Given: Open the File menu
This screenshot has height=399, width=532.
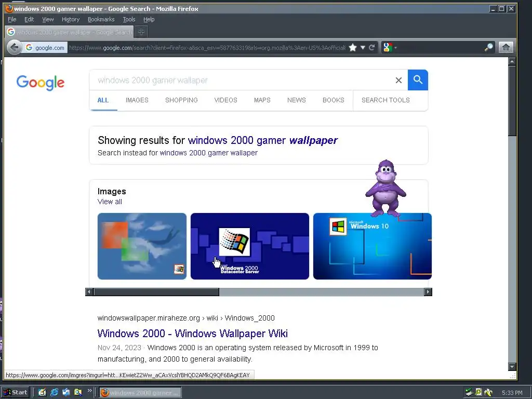Looking at the screenshot, I should click(x=12, y=19).
